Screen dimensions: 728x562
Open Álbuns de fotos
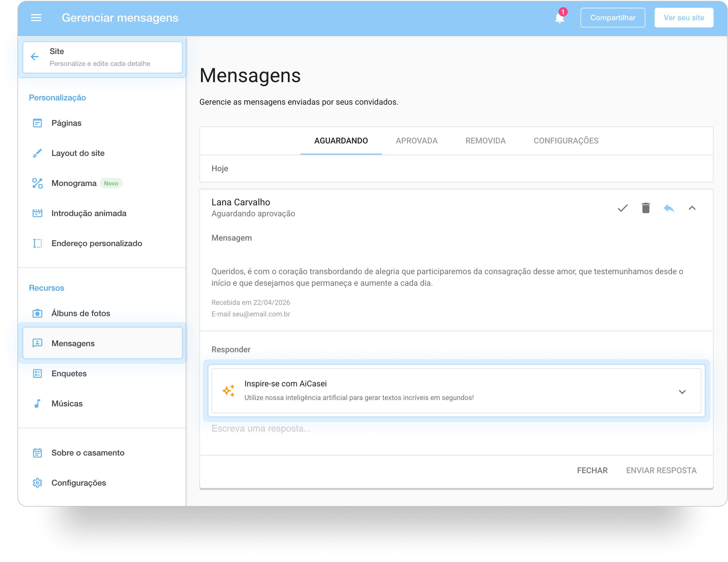coord(81,313)
